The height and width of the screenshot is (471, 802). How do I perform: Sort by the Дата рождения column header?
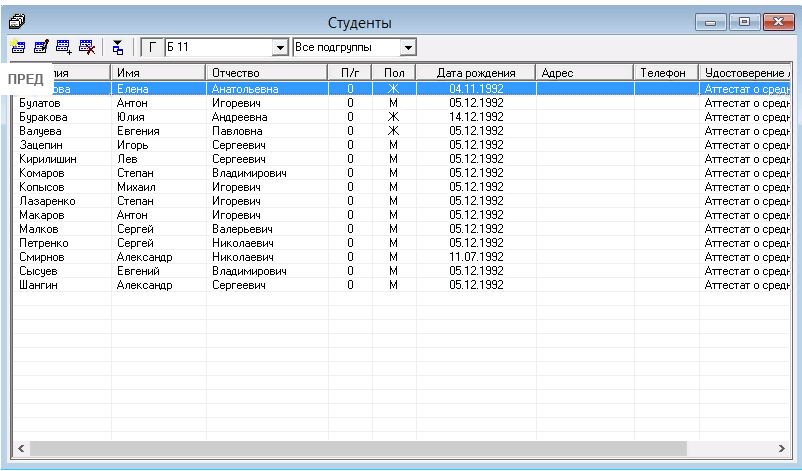[476, 73]
